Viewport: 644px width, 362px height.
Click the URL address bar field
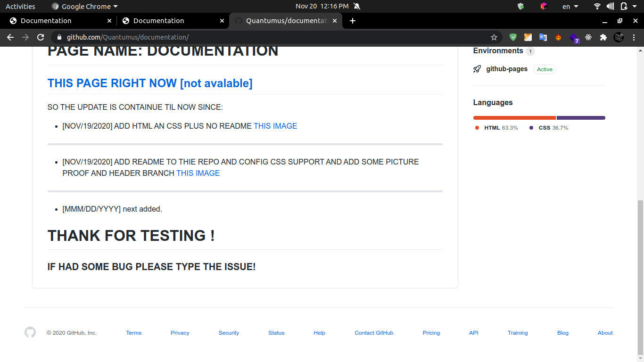273,37
